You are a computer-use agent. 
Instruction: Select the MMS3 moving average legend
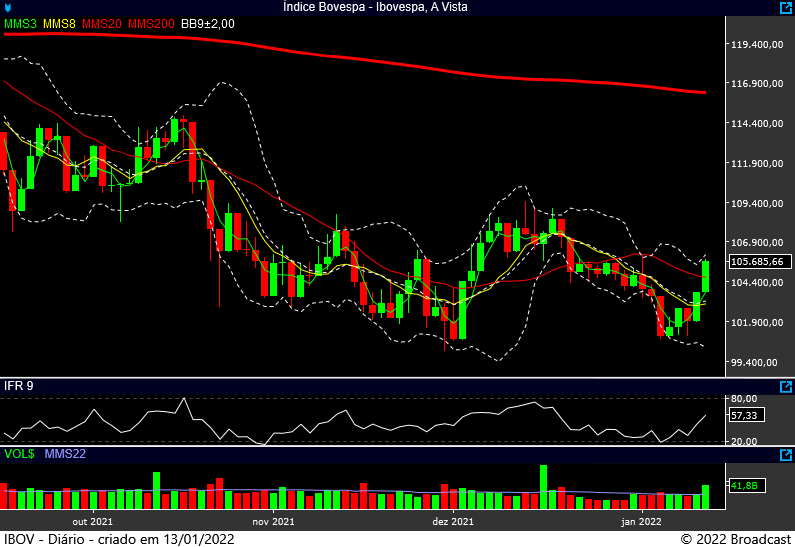20,23
